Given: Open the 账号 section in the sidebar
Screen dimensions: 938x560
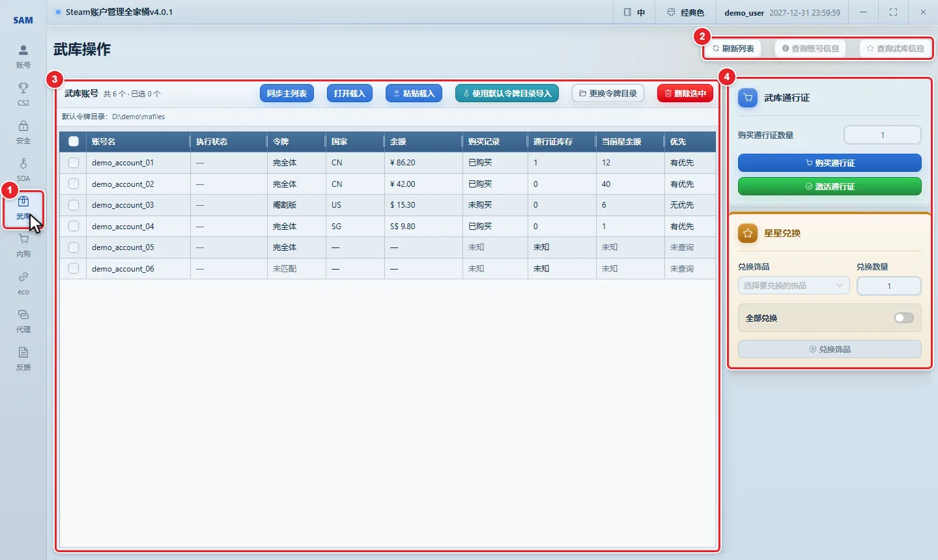Looking at the screenshot, I should coord(23,57).
